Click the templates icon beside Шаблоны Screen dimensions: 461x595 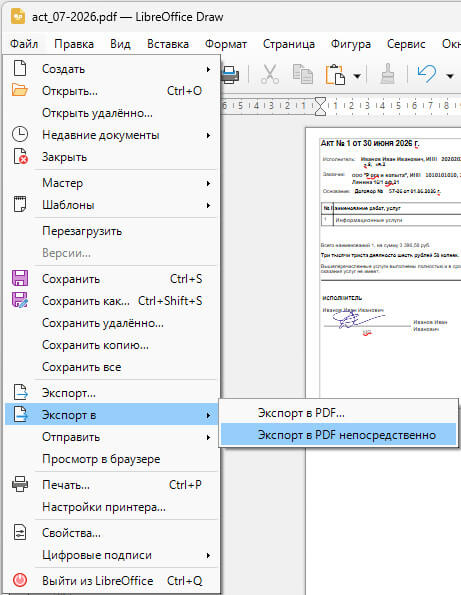tap(20, 204)
